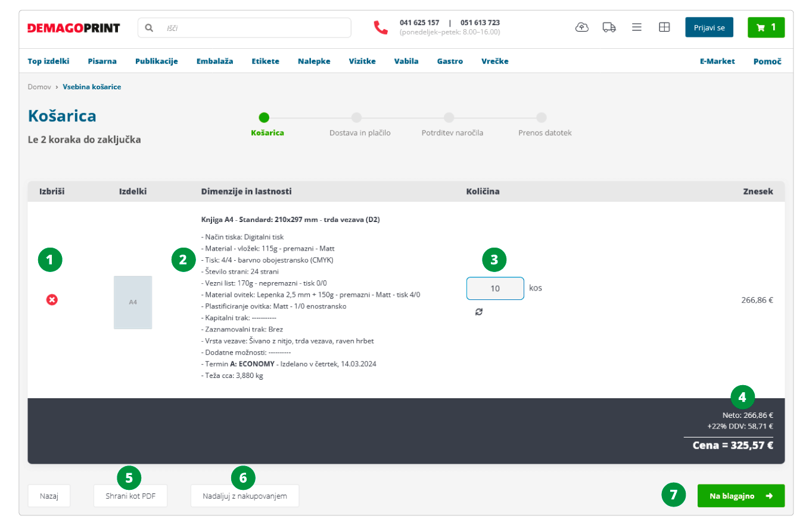Screen dimensions: 812x525
Task: Open the green shopping cart button
Action: pos(766,27)
